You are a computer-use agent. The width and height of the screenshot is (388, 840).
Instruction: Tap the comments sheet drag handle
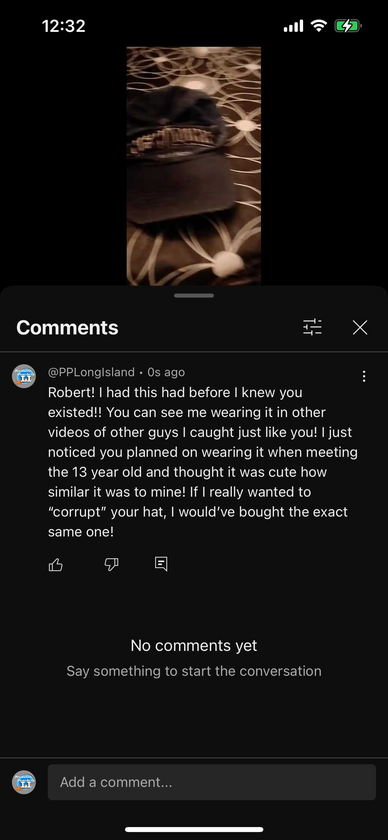pos(194,295)
